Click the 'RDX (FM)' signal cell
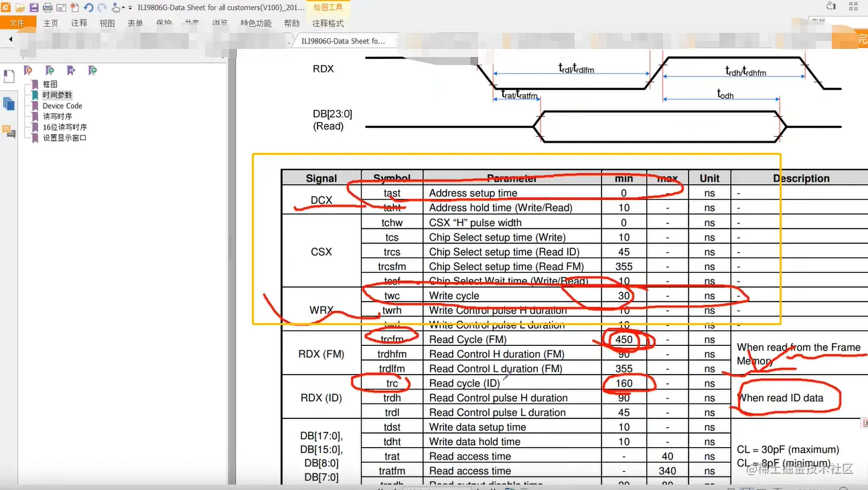Viewport: 868px width, 490px height. pyautogui.click(x=321, y=354)
